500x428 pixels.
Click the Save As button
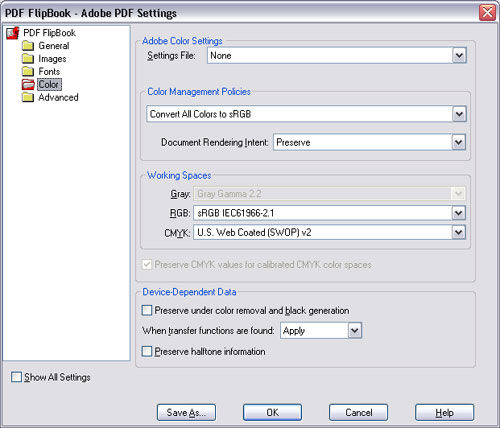[x=186, y=413]
